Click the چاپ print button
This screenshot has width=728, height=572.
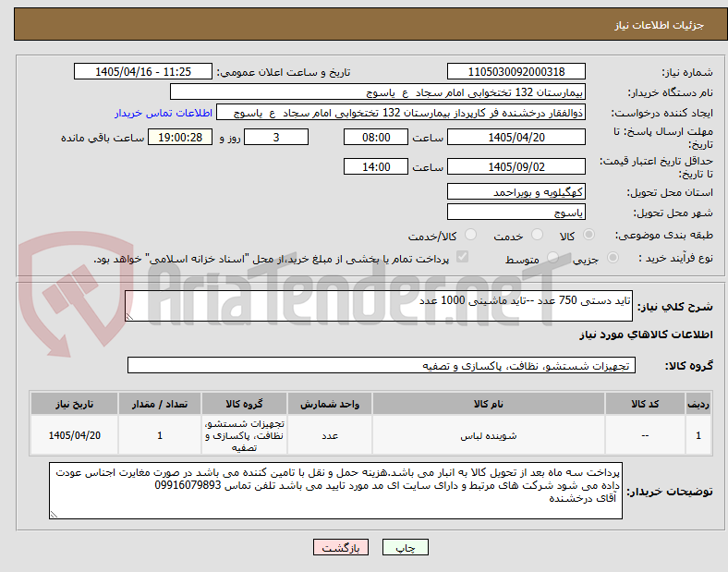(406, 547)
